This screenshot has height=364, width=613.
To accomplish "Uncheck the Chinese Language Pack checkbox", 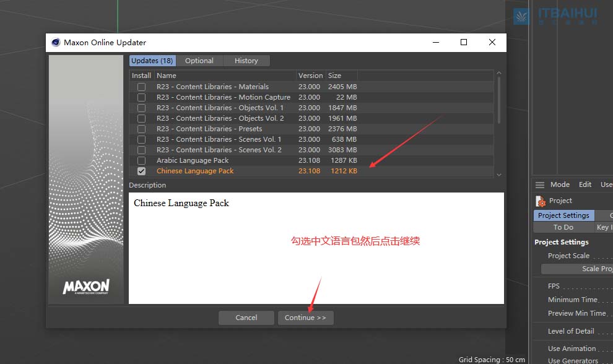I will (142, 171).
